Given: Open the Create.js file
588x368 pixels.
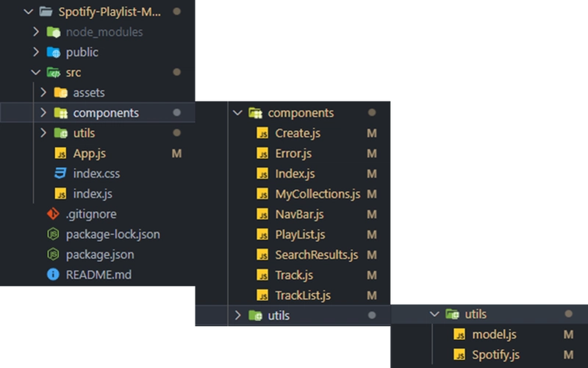Looking at the screenshot, I should pos(298,133).
